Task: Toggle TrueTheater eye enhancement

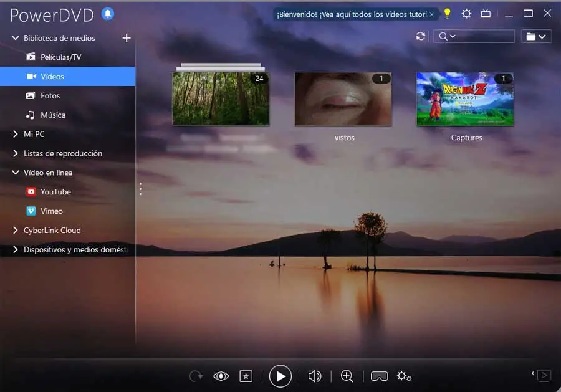Action: click(x=221, y=376)
